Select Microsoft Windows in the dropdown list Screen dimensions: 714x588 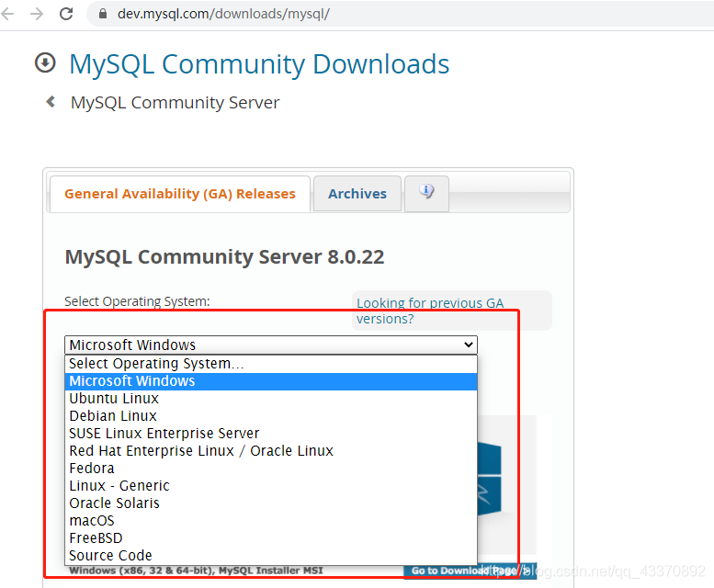coord(271,381)
